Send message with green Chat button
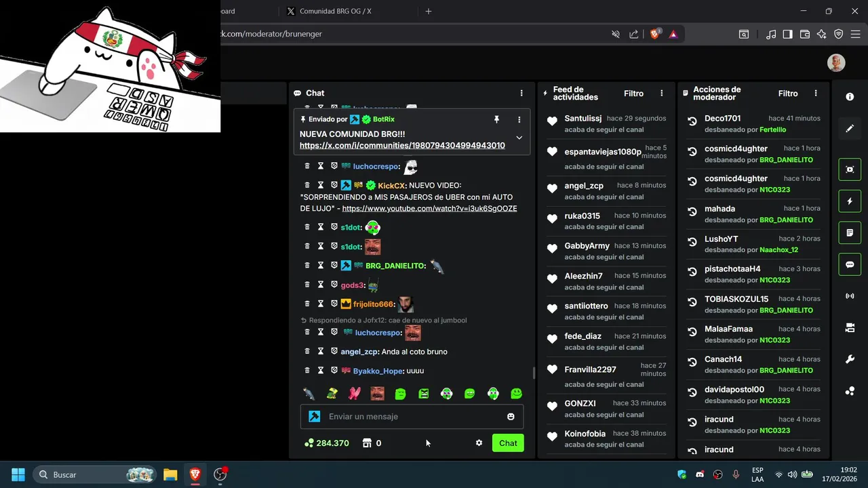 pos(508,443)
